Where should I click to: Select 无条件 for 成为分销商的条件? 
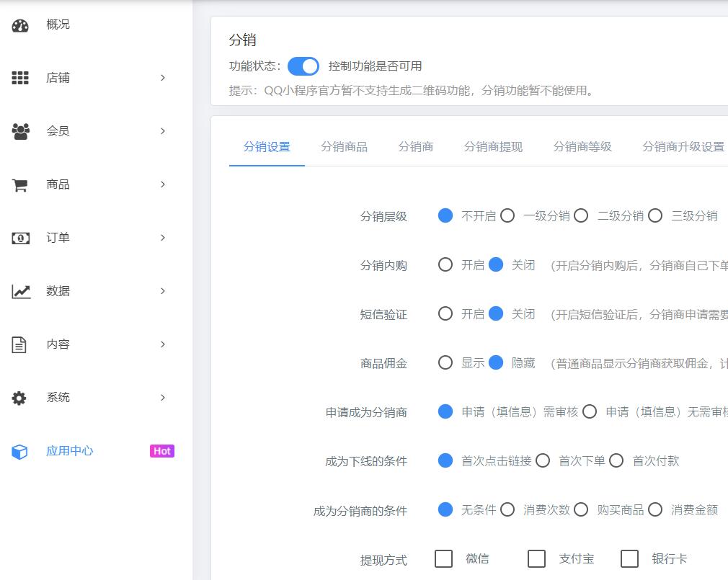pyautogui.click(x=445, y=509)
